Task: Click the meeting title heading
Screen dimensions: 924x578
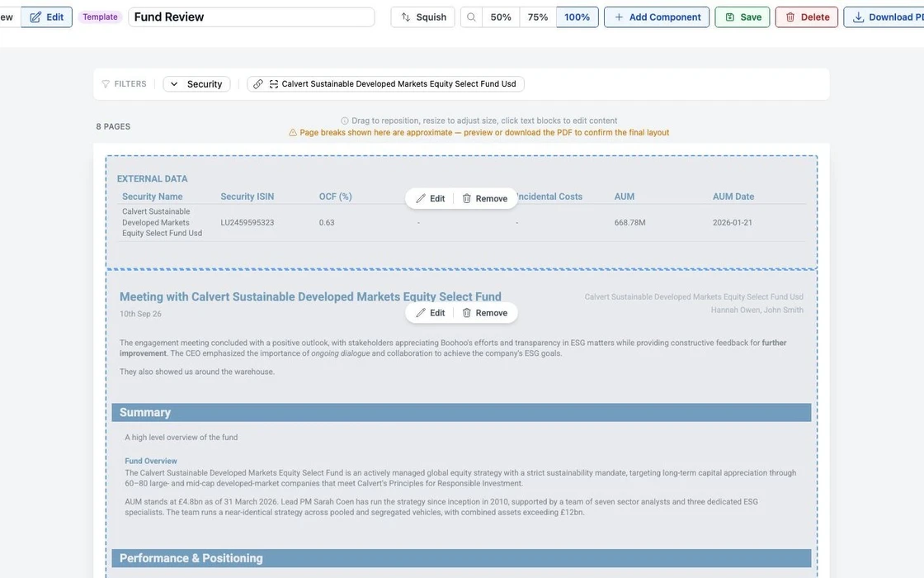Action: pos(310,296)
